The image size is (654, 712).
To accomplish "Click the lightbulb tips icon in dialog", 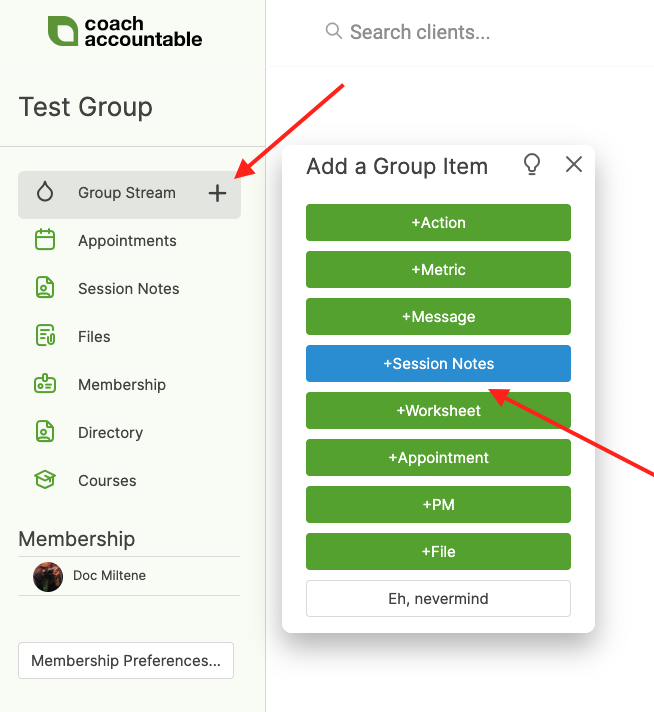I will coord(532,164).
